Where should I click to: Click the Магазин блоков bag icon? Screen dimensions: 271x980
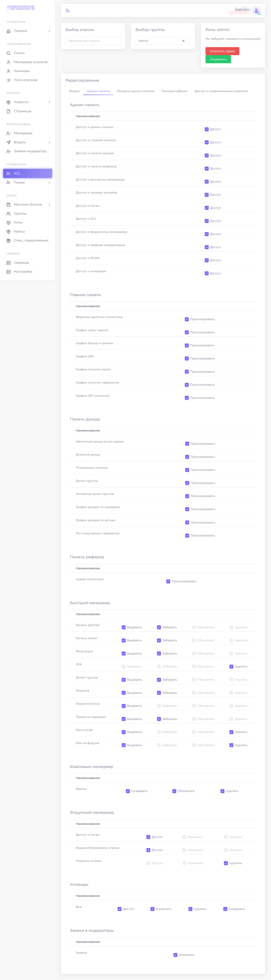[x=8, y=205]
